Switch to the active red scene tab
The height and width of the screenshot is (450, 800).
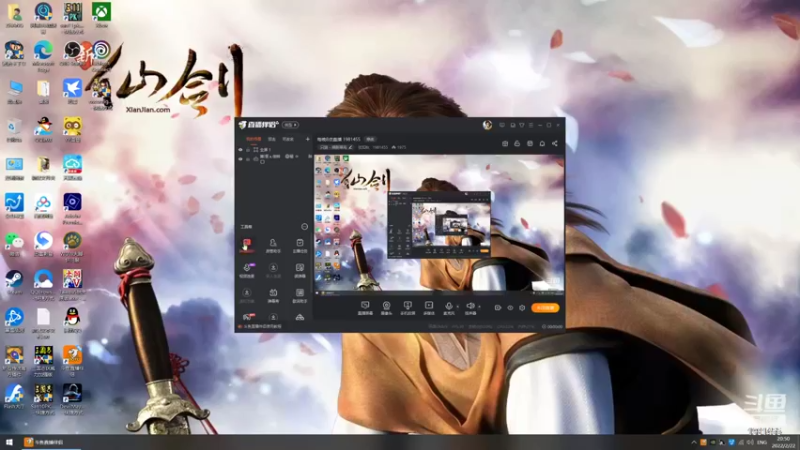(x=254, y=139)
